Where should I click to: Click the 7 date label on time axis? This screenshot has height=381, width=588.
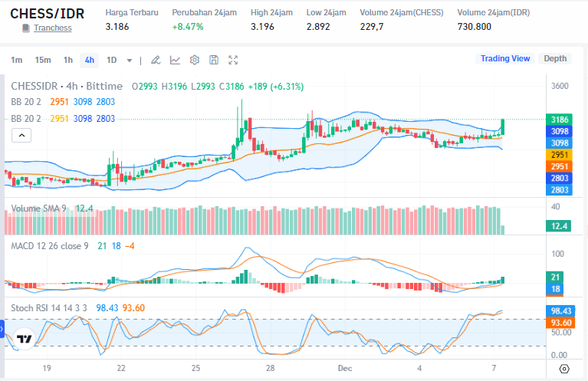pos(494,368)
